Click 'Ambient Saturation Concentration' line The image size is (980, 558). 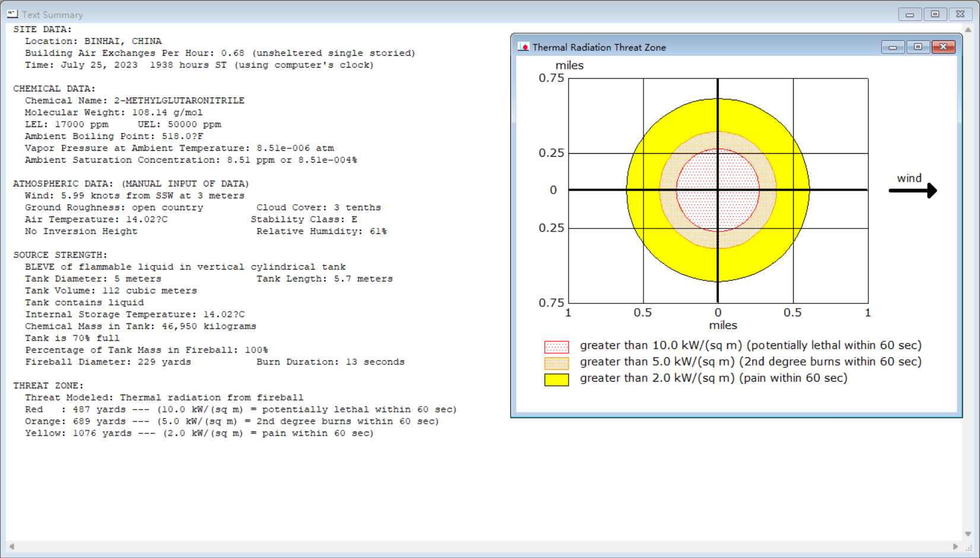191,160
